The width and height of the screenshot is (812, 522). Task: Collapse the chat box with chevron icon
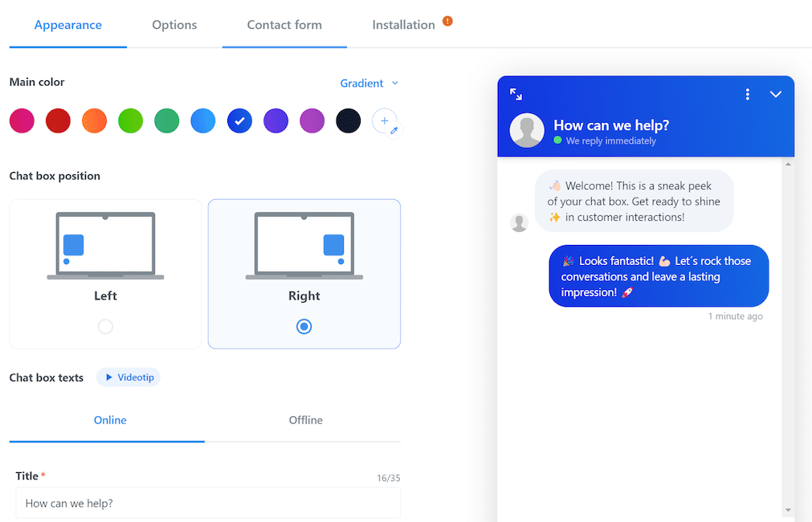click(775, 94)
